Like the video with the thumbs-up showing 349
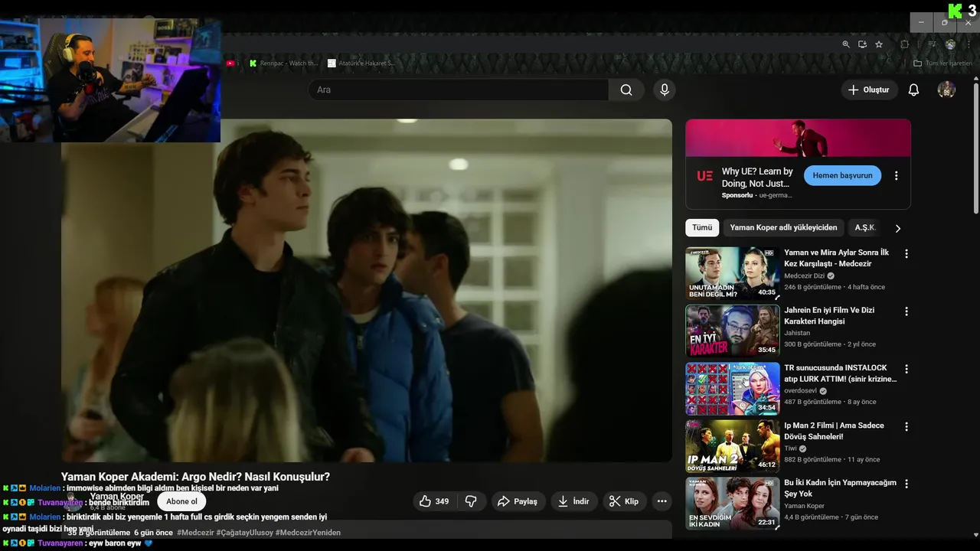This screenshot has width=980, height=551. 433,501
